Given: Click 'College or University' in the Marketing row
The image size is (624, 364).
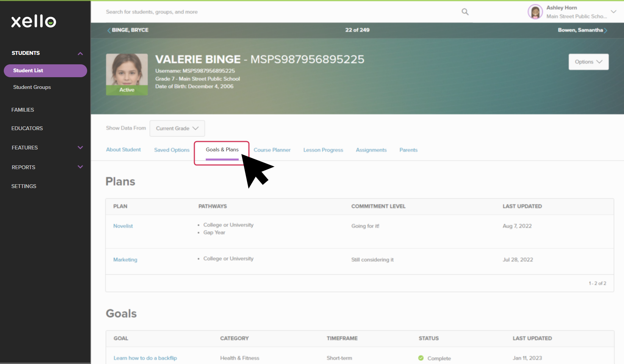Looking at the screenshot, I should 228,258.
